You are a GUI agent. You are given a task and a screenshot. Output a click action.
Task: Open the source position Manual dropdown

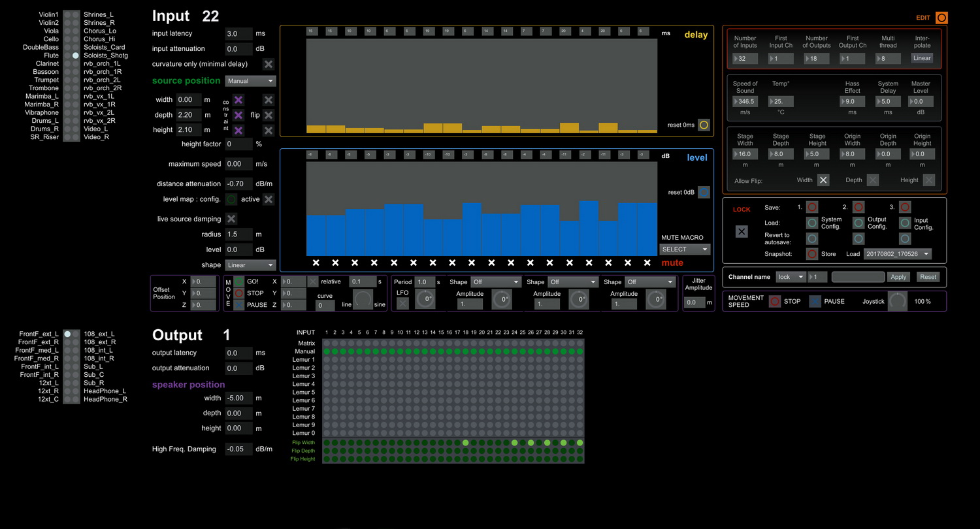(x=251, y=81)
